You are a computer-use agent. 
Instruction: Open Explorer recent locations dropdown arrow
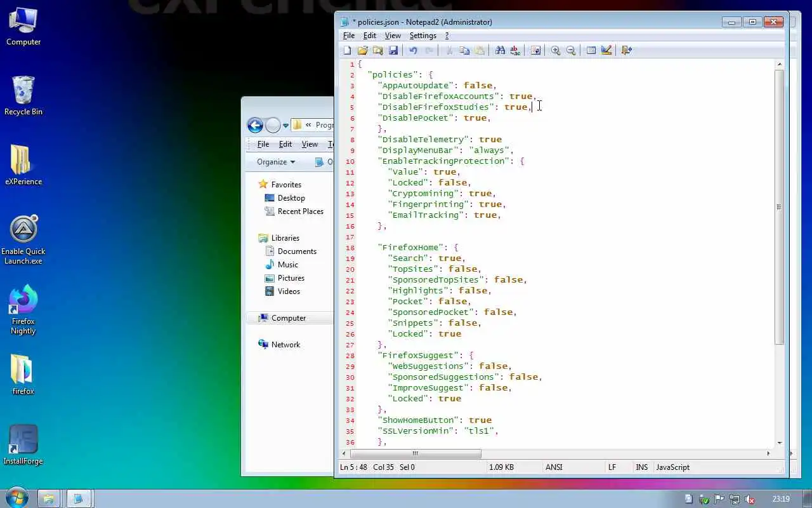[x=285, y=125]
